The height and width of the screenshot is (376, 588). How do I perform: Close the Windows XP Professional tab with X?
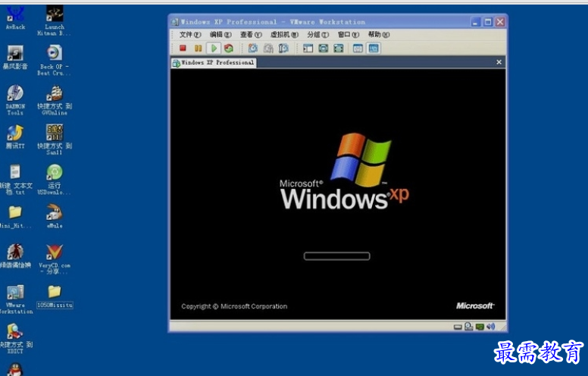click(499, 62)
